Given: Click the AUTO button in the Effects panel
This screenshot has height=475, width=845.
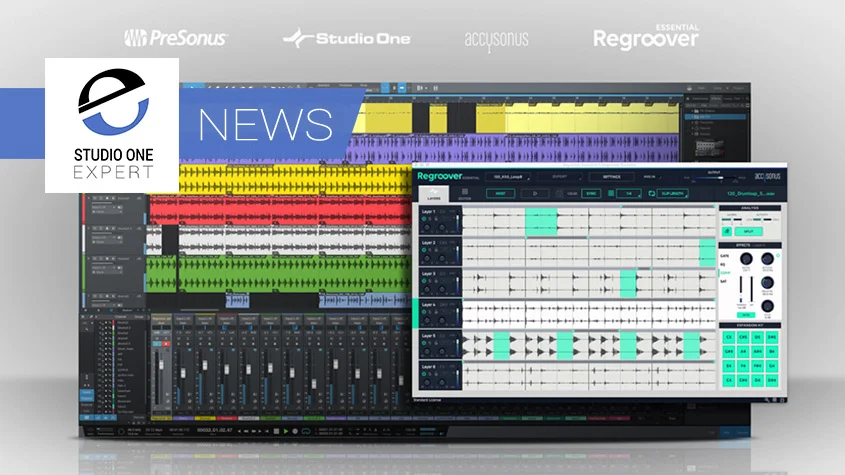Looking at the screenshot, I should [746, 315].
